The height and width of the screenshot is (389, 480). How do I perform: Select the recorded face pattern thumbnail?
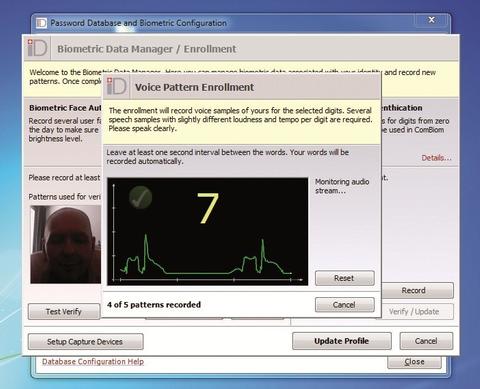tap(66, 244)
